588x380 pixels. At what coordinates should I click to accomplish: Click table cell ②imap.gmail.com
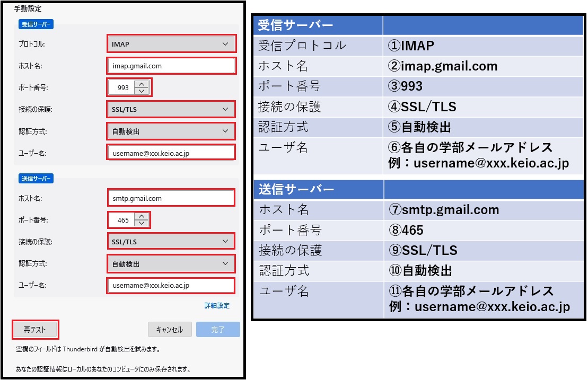[x=483, y=66]
